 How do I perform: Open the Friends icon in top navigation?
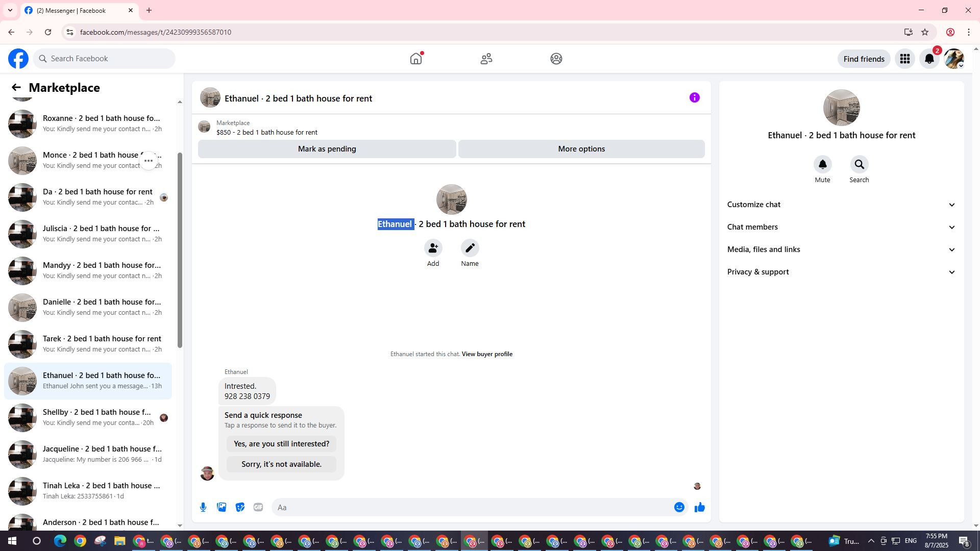pyautogui.click(x=486, y=59)
